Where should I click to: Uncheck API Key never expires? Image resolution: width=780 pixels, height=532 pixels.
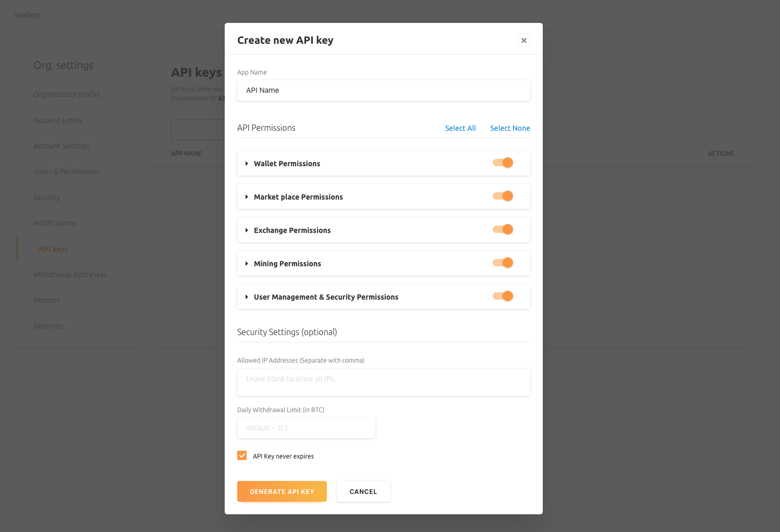point(242,455)
